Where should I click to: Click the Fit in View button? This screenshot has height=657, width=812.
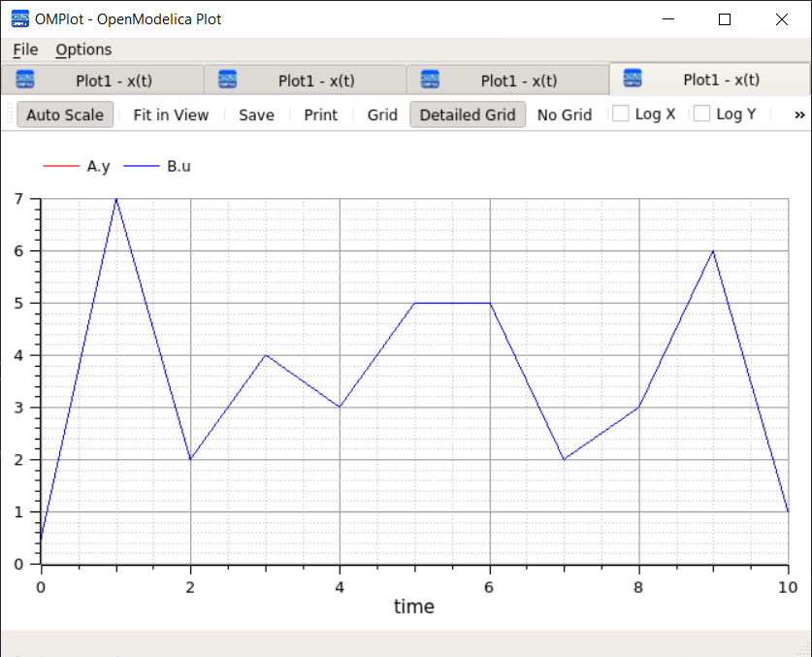click(x=171, y=114)
